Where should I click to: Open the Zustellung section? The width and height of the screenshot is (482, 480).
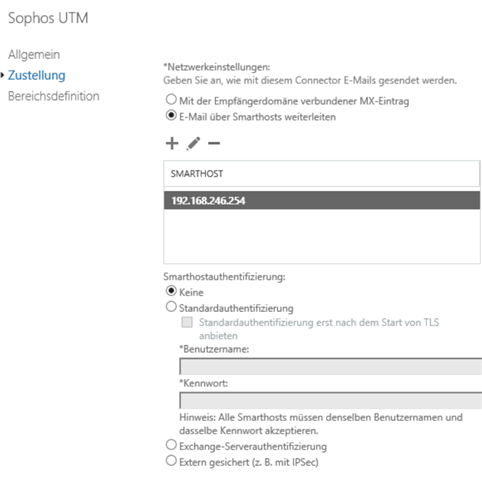pos(37,75)
